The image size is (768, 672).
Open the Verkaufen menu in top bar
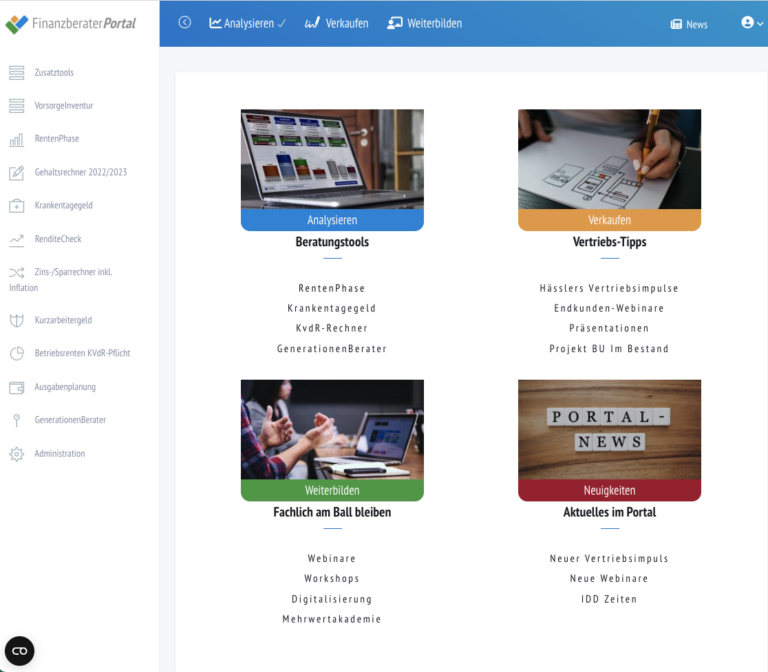347,24
